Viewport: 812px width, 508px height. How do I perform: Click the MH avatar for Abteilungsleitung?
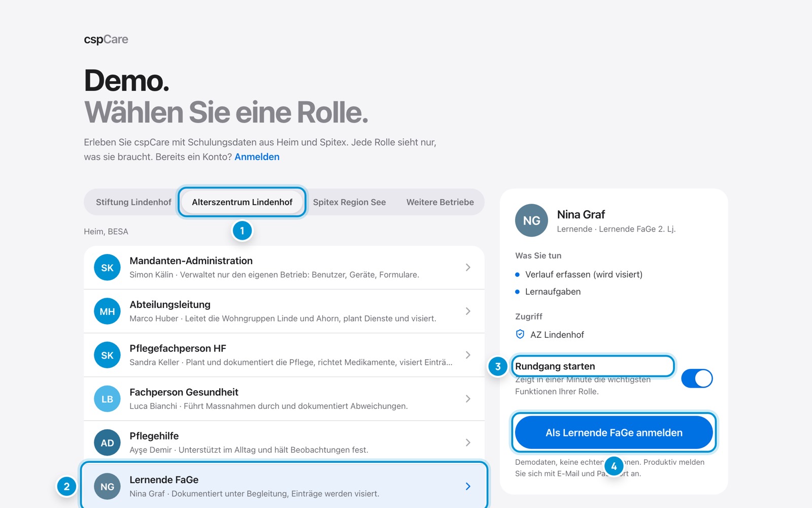[107, 311]
